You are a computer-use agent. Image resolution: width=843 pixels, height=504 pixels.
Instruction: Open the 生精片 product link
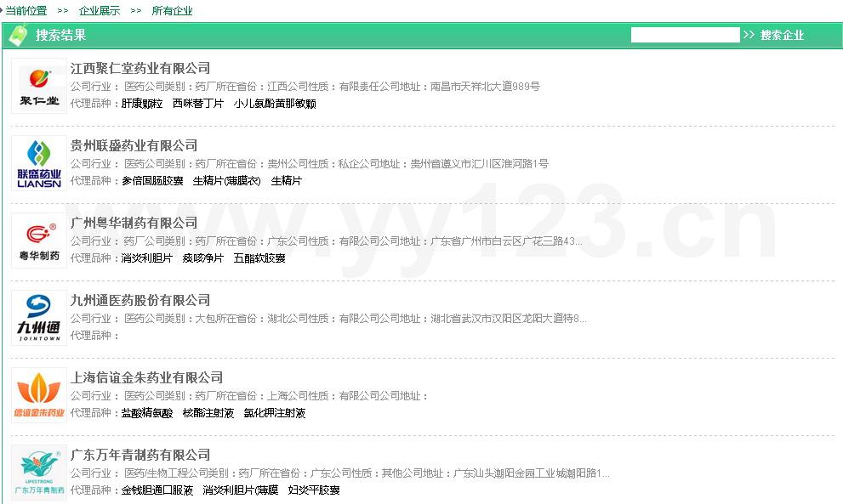(x=286, y=181)
